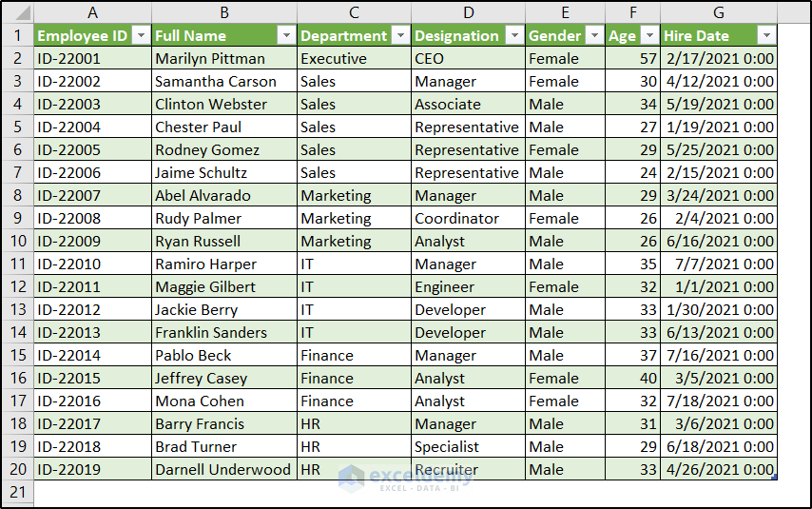Select Darnell Underwood's name cell
The image size is (812, 509).
coord(223,469)
